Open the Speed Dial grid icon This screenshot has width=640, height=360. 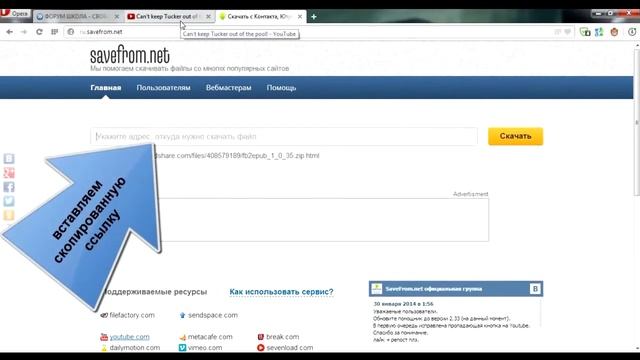[x=54, y=32]
